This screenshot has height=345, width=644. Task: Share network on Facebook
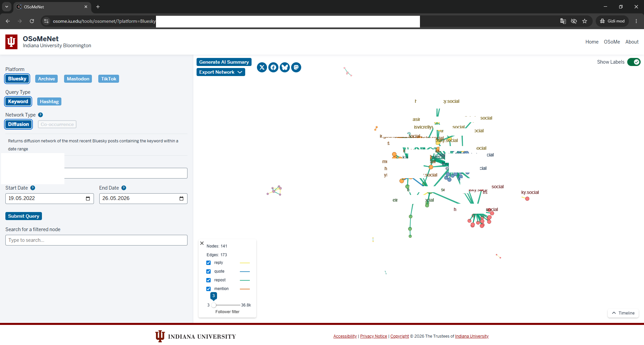point(273,67)
